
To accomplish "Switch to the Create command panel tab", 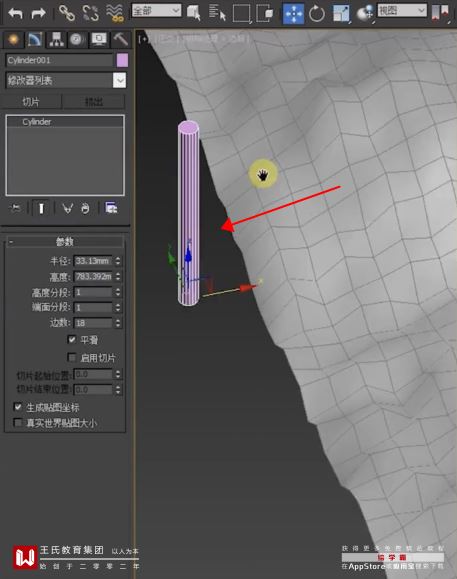I will (x=14, y=40).
